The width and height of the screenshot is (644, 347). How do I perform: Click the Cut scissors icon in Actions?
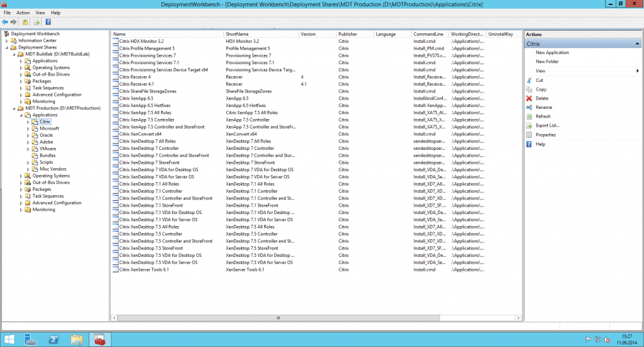click(x=529, y=81)
